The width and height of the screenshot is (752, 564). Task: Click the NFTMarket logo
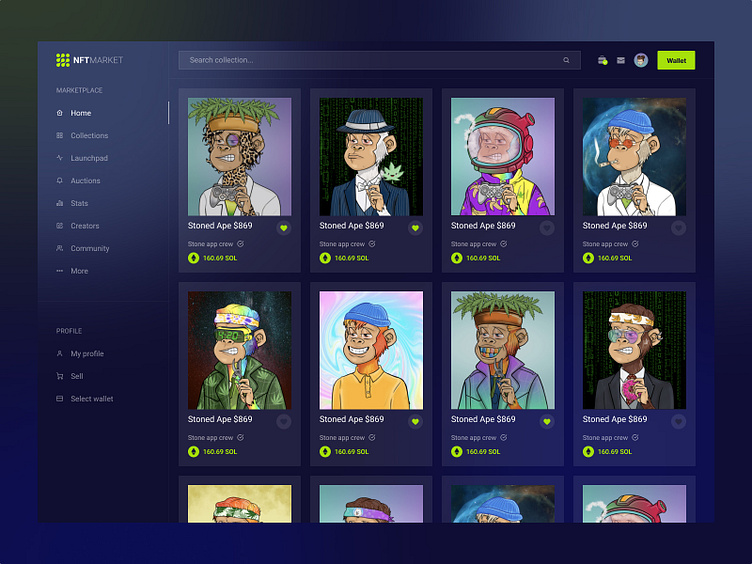(89, 60)
